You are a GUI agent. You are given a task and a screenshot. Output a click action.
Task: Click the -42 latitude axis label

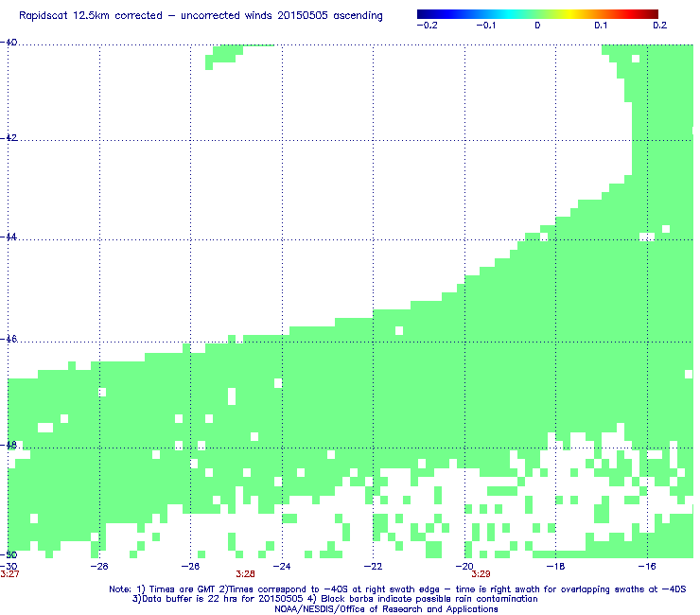point(9,137)
